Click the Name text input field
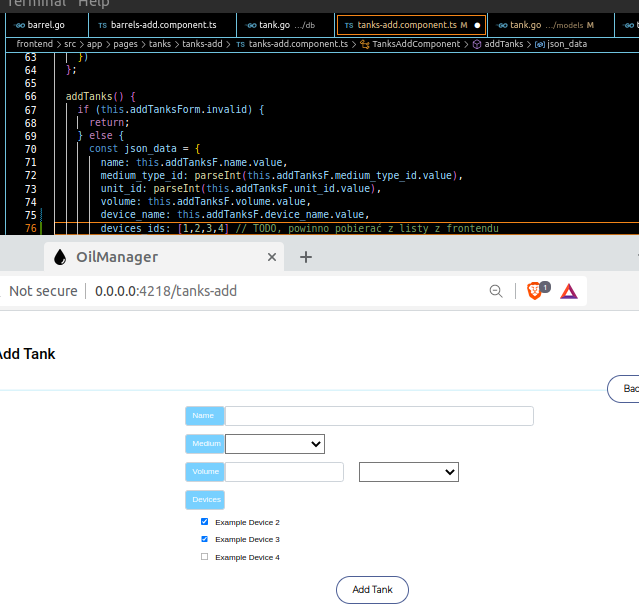Screen dimensions: 639x612 point(379,416)
